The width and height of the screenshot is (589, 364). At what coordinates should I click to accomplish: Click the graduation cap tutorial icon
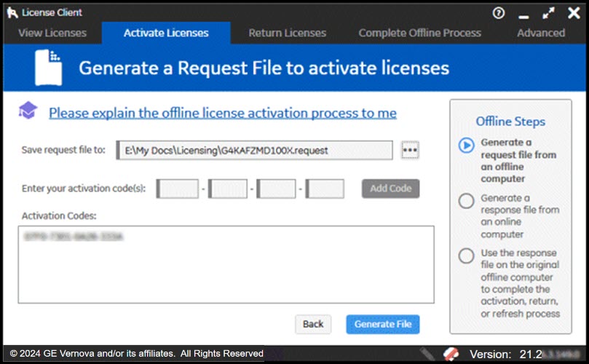click(x=28, y=110)
